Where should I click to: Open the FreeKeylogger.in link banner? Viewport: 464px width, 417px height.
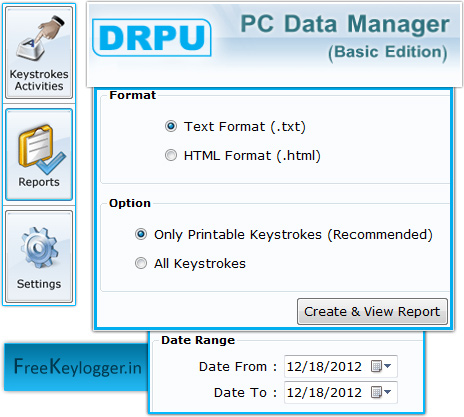tap(77, 367)
